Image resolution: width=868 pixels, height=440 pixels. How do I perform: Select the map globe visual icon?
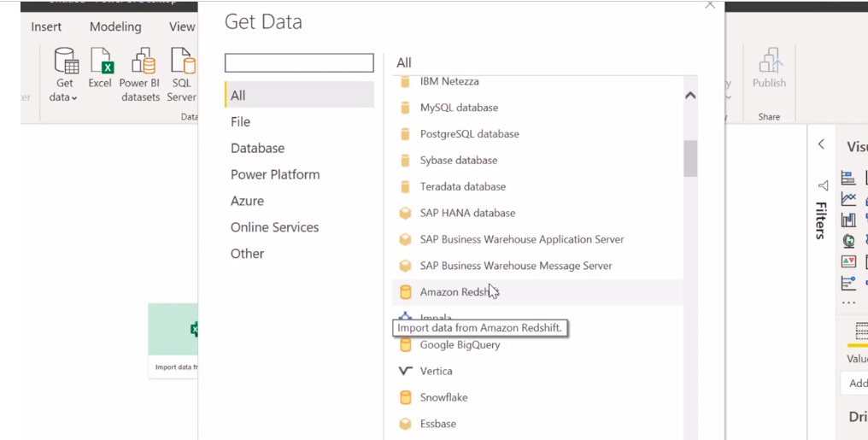[848, 241]
